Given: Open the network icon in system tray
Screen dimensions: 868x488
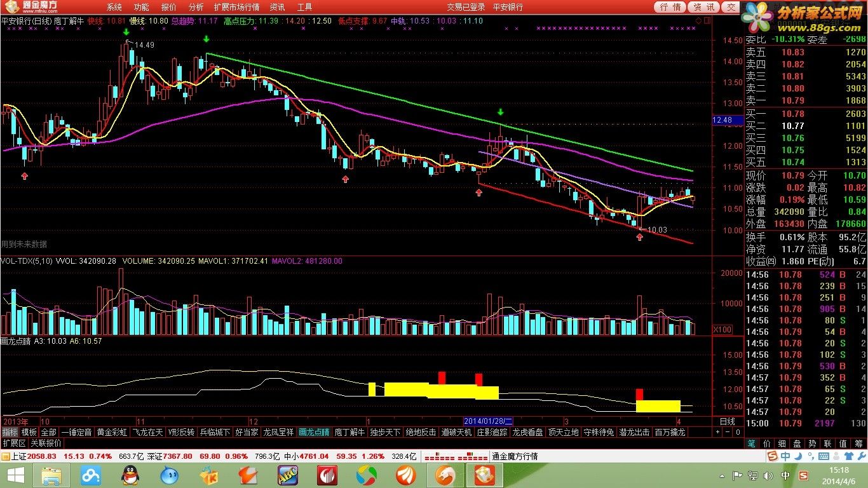Looking at the screenshot, I should (x=753, y=475).
